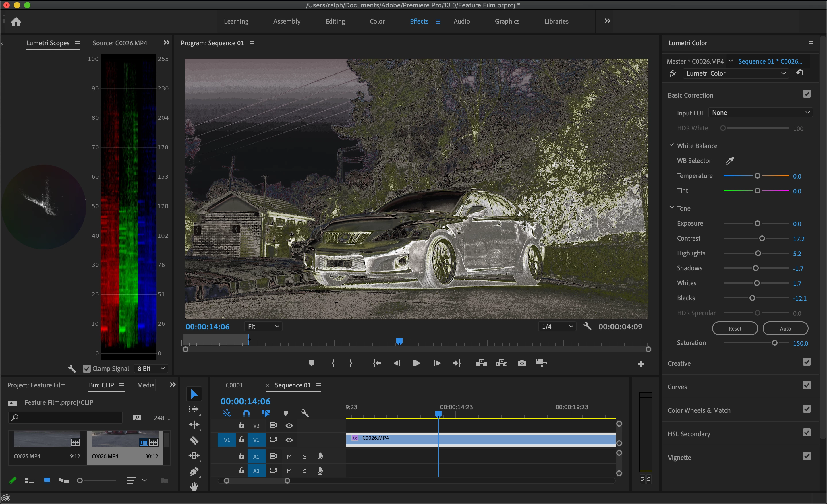
Task: Hide track V1 using eye icon
Action: tap(289, 440)
